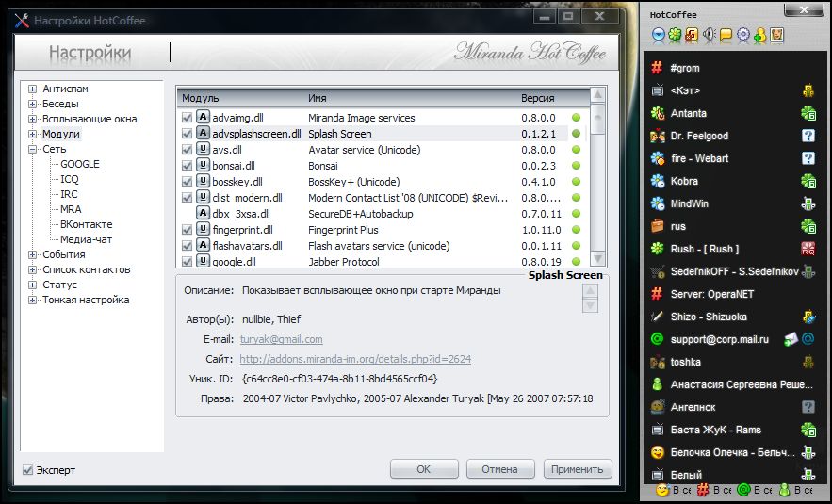Open the MRA network settings
832x504 pixels.
(71, 209)
